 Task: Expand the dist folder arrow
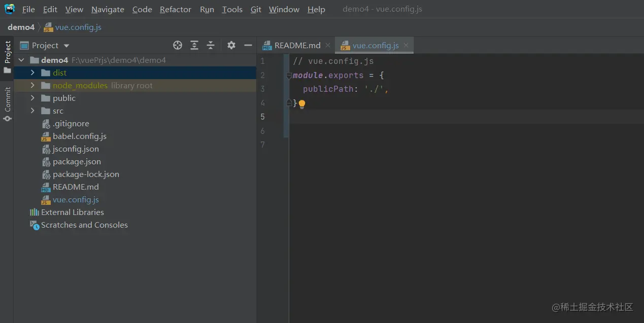[32, 73]
